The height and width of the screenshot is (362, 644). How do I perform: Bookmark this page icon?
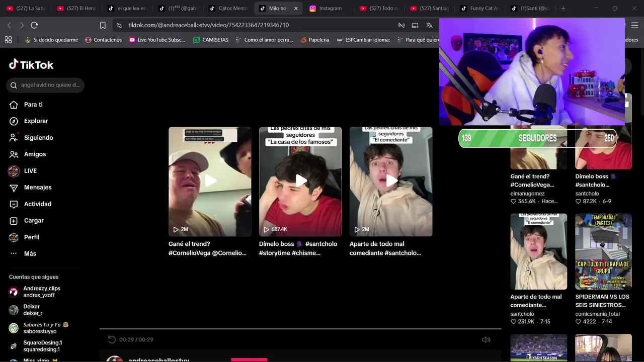pos(103,25)
